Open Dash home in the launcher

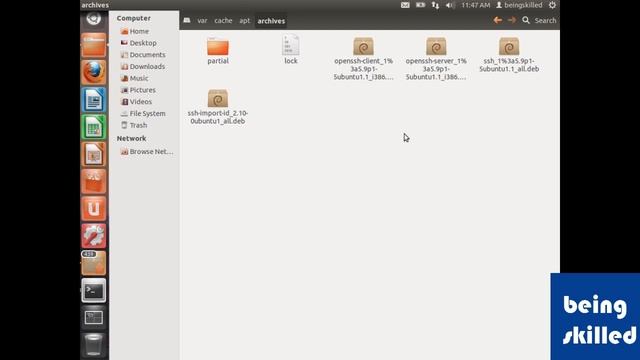click(x=93, y=19)
